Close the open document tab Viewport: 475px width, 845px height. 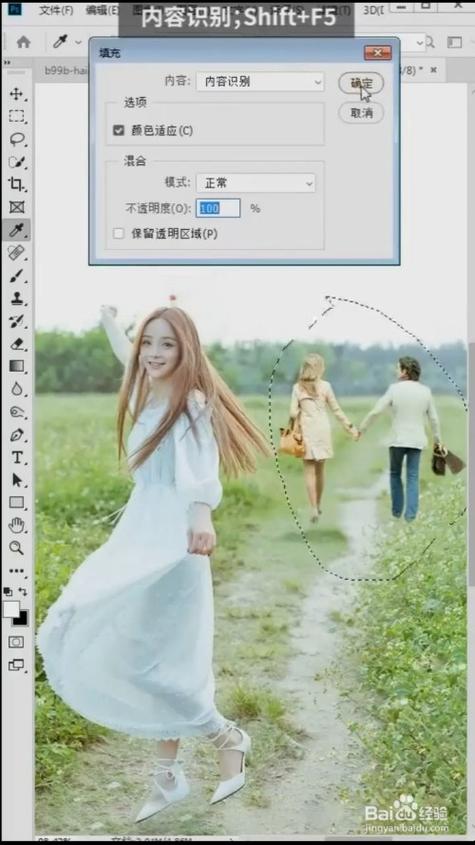tap(433, 70)
